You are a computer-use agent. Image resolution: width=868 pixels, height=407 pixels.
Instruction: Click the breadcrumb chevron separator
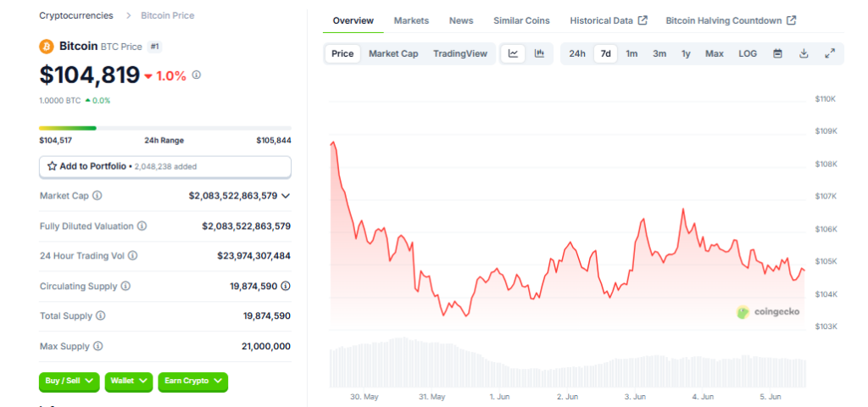tap(129, 15)
